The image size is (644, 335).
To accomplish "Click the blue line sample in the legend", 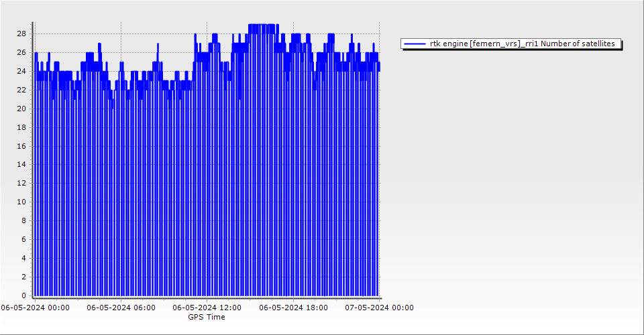I will [415, 44].
